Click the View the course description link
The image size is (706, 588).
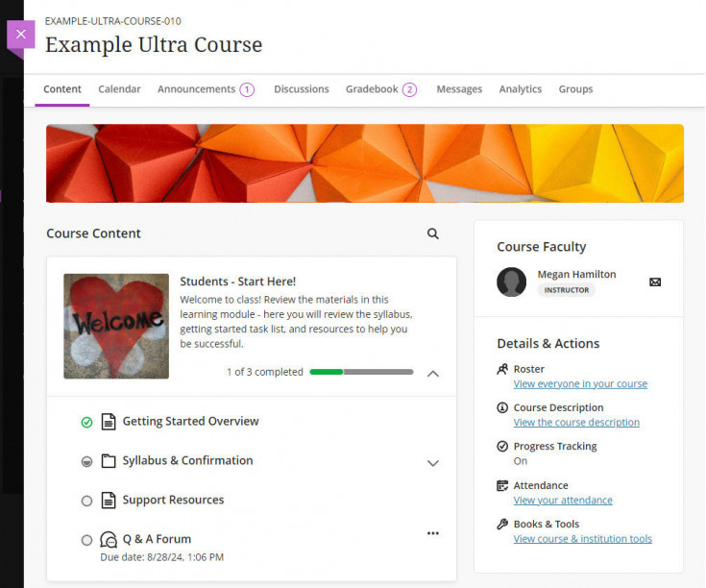(x=576, y=423)
